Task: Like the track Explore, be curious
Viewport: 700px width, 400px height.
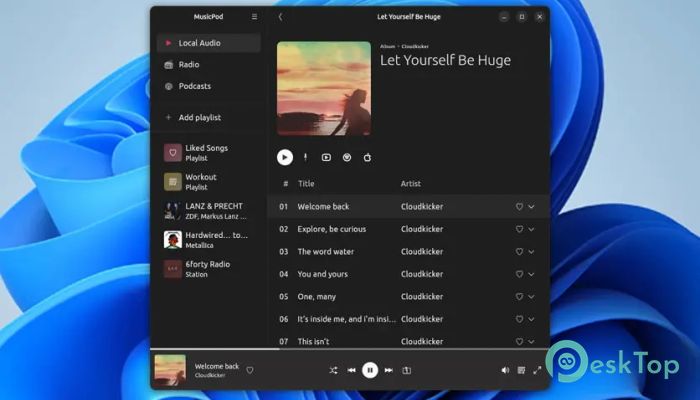Action: (519, 229)
